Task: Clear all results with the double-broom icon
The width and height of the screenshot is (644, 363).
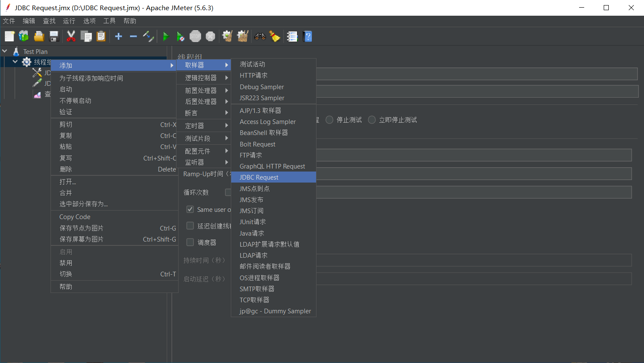Action: (243, 37)
